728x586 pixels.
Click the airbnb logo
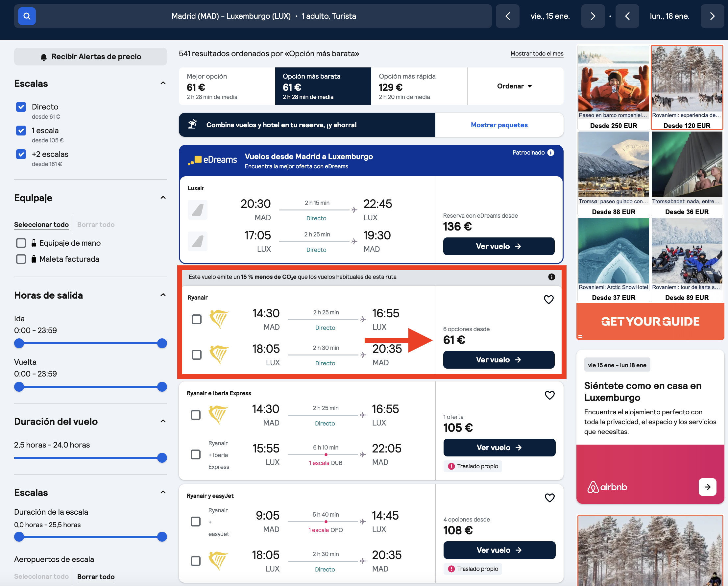(x=607, y=487)
